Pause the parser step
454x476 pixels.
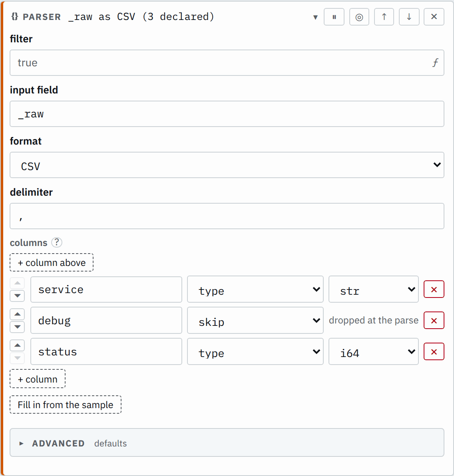(x=334, y=17)
